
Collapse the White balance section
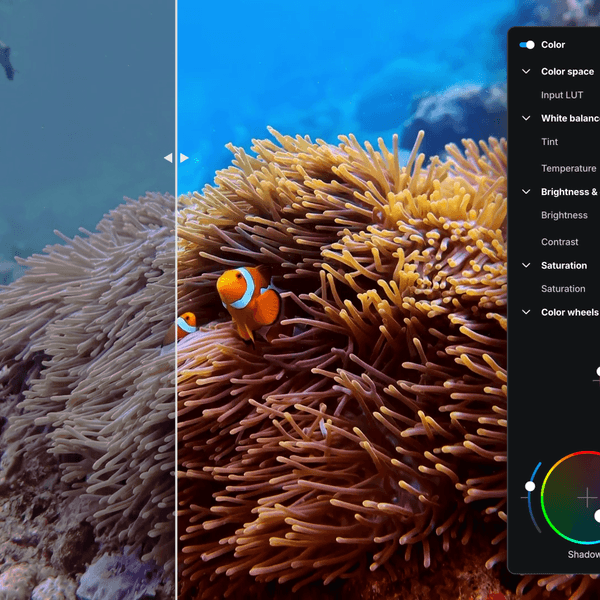[526, 118]
